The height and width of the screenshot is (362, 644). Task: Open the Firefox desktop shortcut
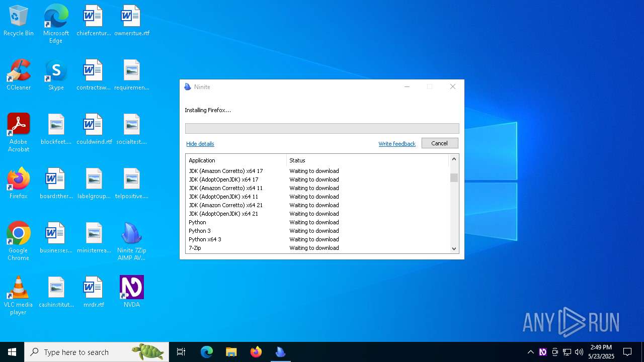click(19, 184)
